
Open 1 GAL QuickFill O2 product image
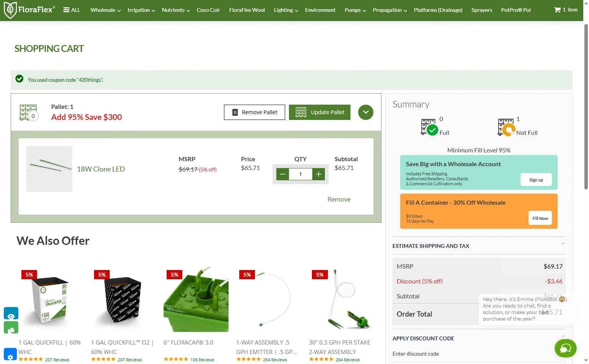123,299
